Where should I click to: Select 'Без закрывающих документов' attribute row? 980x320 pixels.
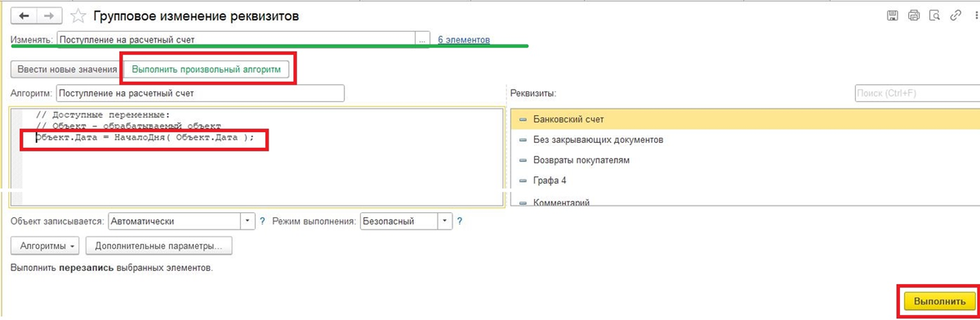pyautogui.click(x=745, y=140)
